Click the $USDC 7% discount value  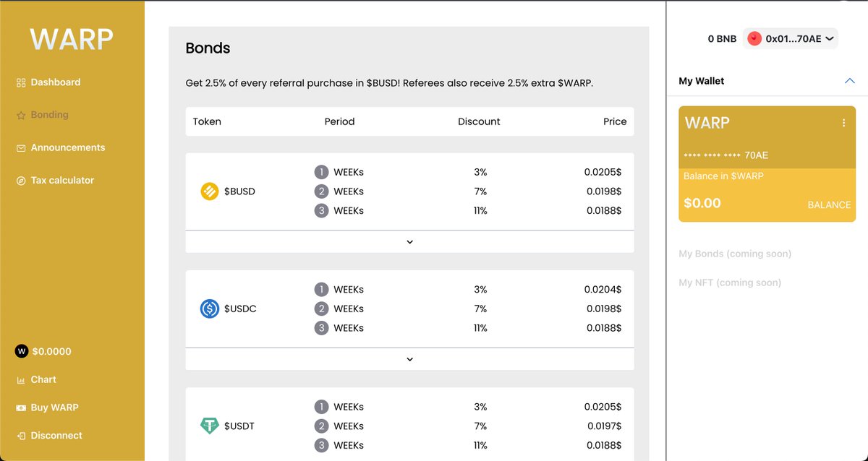click(x=480, y=309)
